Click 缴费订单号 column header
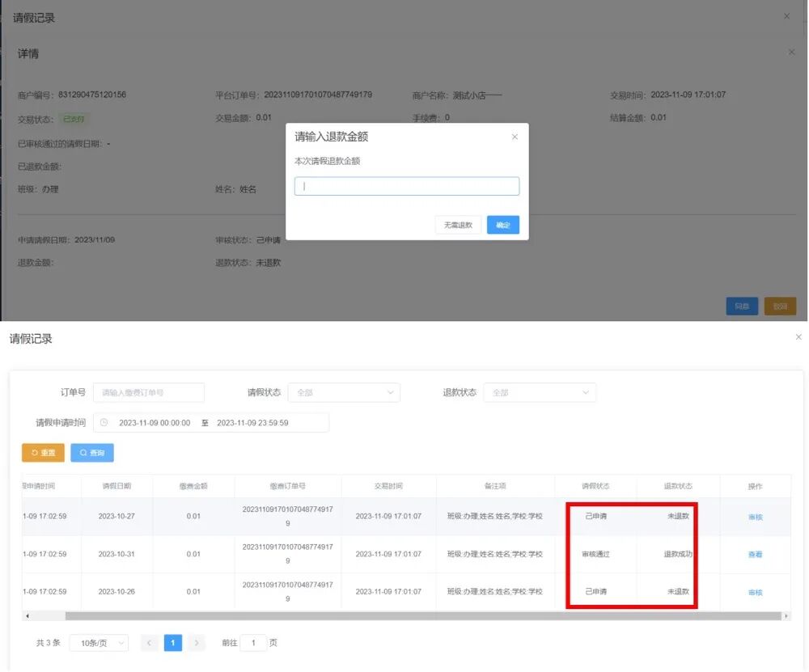The height and width of the screenshot is (672, 809). pos(287,486)
